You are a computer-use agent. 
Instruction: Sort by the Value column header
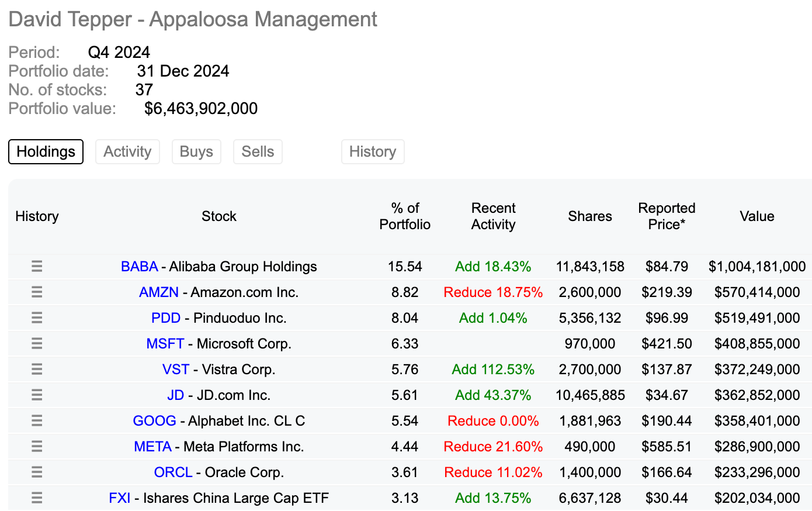757,216
